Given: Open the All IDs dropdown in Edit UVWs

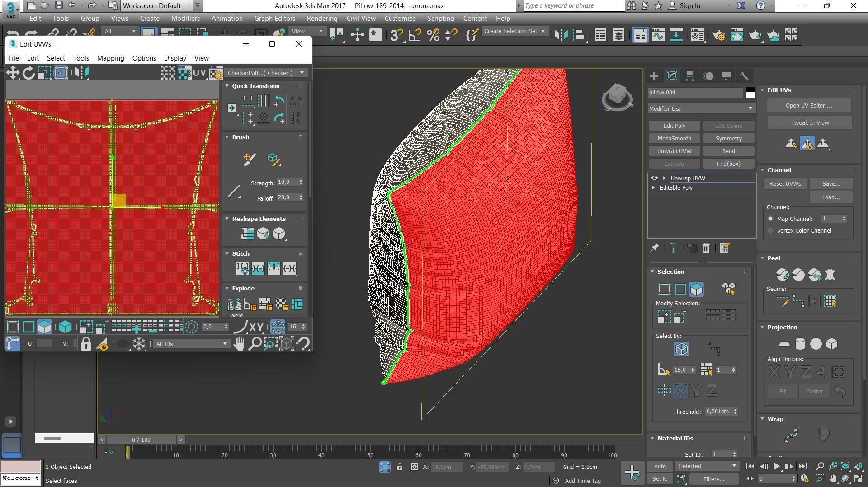Looking at the screenshot, I should coord(191,344).
